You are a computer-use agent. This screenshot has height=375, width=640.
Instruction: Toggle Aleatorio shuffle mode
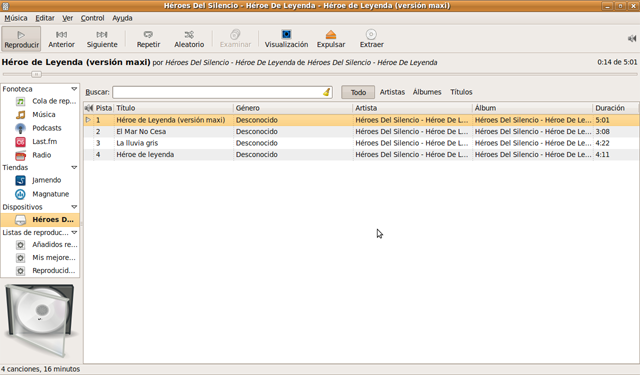point(189,39)
